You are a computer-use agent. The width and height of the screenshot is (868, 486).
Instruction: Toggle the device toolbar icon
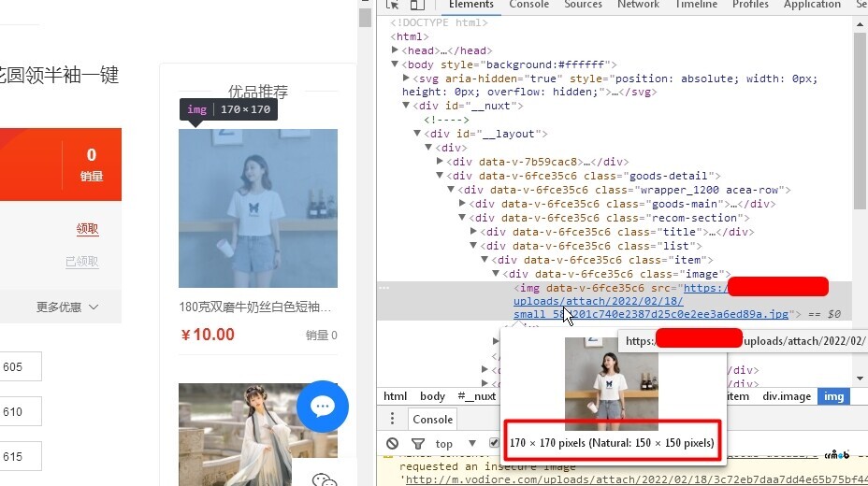pyautogui.click(x=417, y=5)
